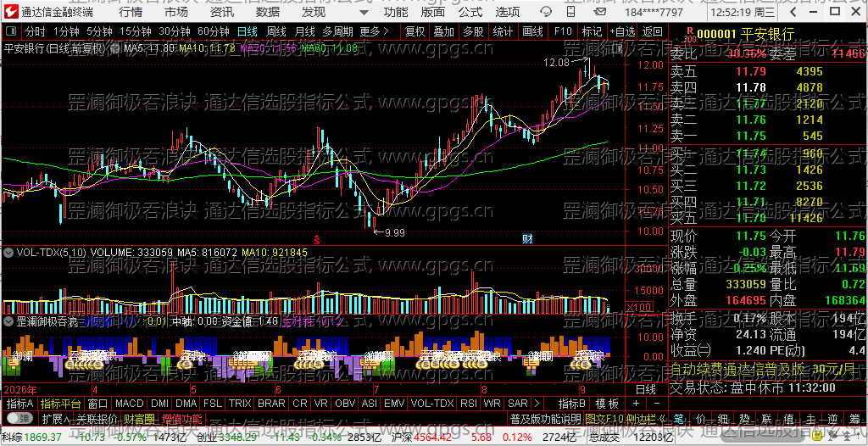Open 普及版功能说明 link

545,418
